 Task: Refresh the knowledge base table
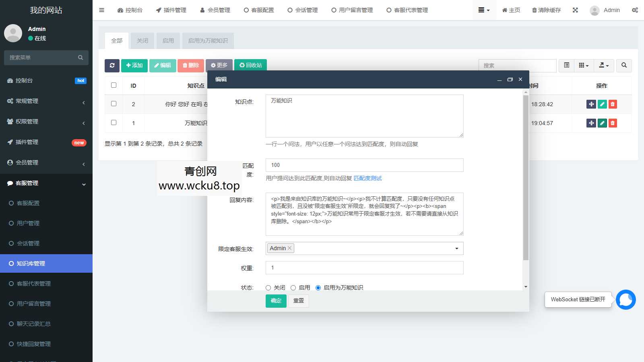(x=112, y=65)
